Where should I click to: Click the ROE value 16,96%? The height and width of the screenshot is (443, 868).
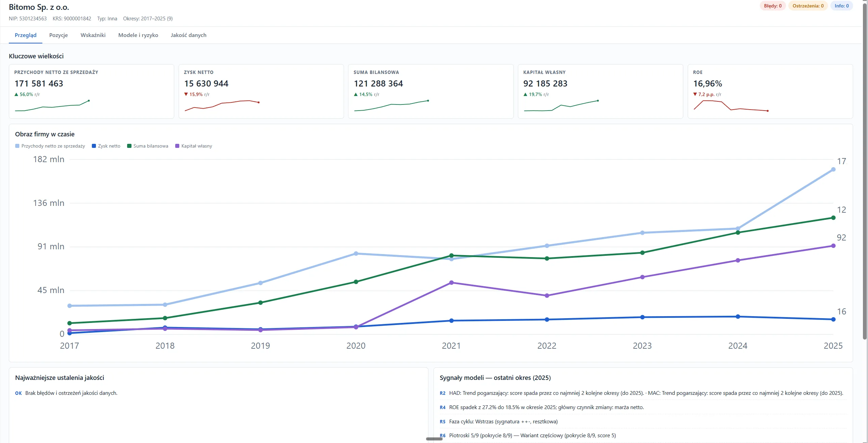point(708,83)
